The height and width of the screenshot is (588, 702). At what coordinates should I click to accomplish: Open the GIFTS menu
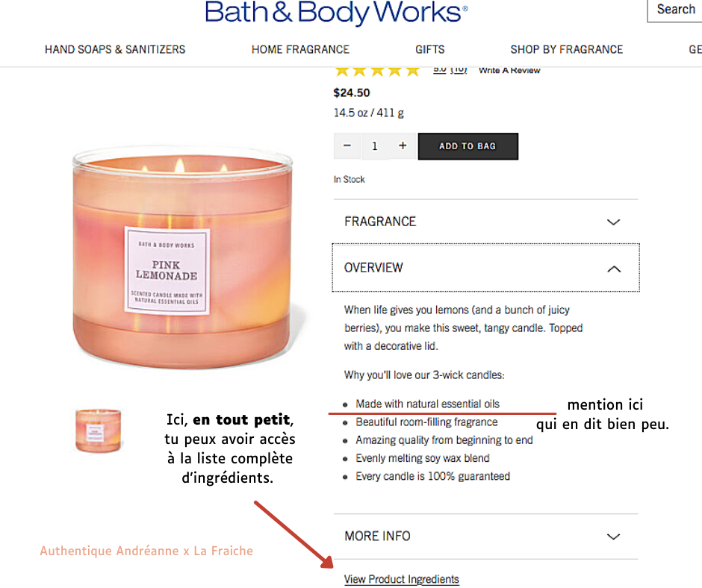[430, 49]
